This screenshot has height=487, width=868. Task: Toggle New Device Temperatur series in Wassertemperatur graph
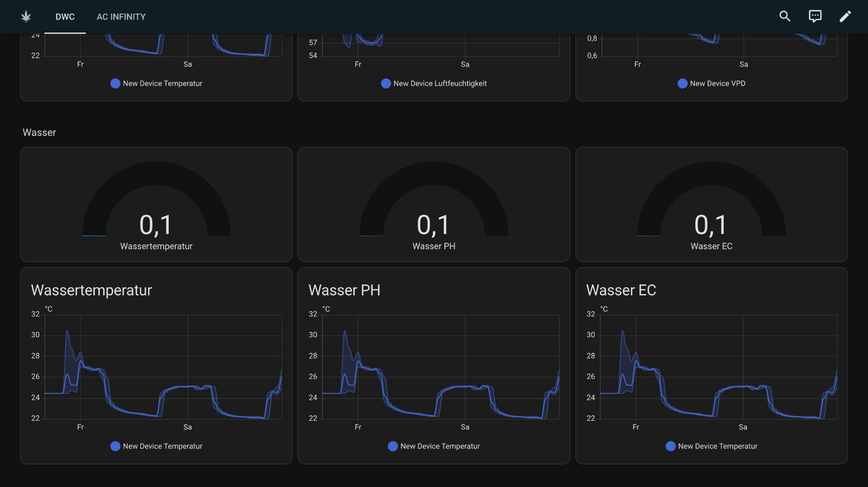156,446
